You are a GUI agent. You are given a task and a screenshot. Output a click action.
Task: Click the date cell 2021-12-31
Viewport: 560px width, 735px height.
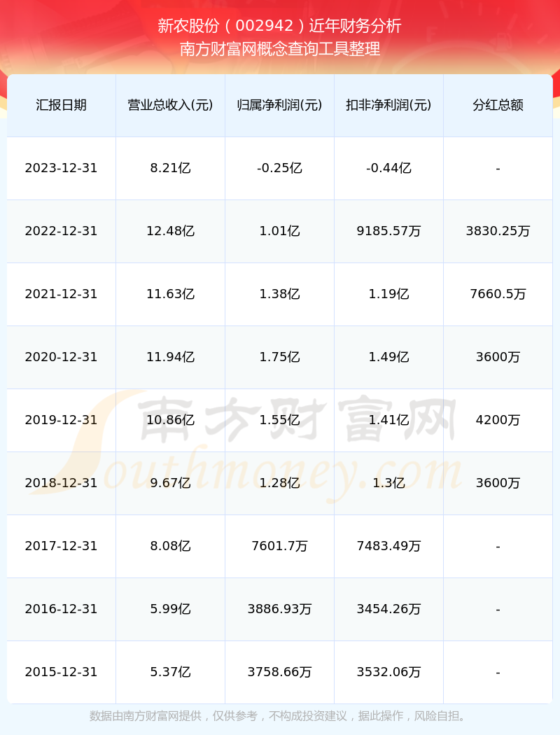[62, 294]
